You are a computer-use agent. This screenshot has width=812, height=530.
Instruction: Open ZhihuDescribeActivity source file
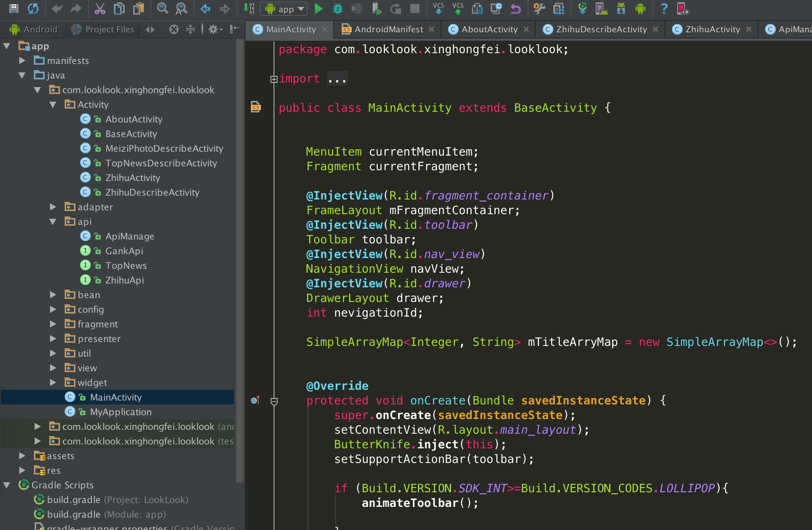[x=152, y=192]
